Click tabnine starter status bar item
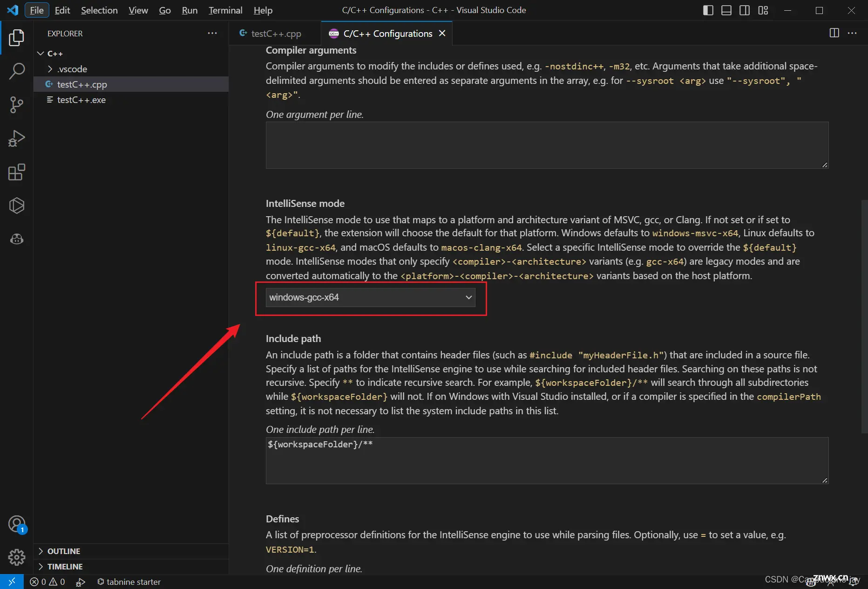This screenshot has height=589, width=868. [129, 582]
